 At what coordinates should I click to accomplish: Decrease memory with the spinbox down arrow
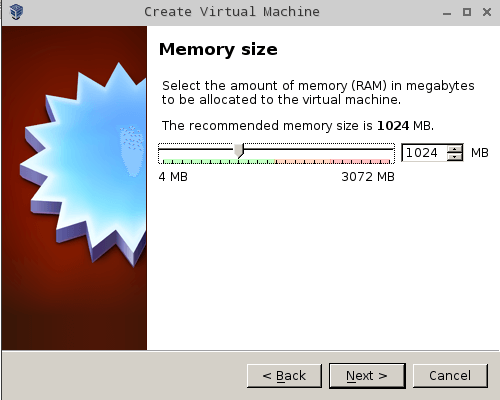[x=455, y=157]
